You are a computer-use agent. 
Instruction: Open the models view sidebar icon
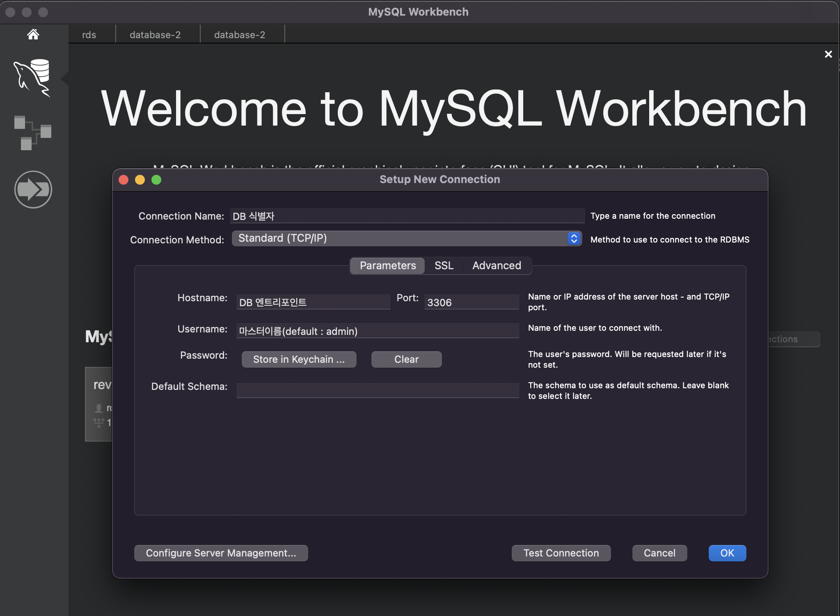point(32,133)
